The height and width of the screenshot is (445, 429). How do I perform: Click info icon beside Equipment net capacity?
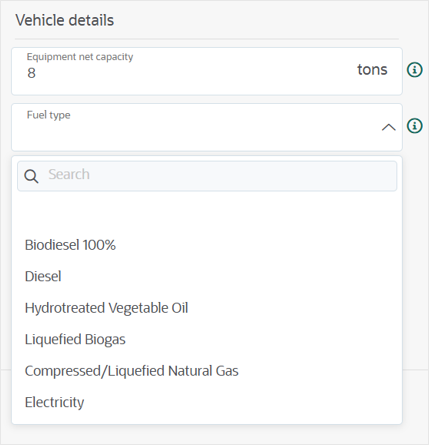click(x=415, y=70)
